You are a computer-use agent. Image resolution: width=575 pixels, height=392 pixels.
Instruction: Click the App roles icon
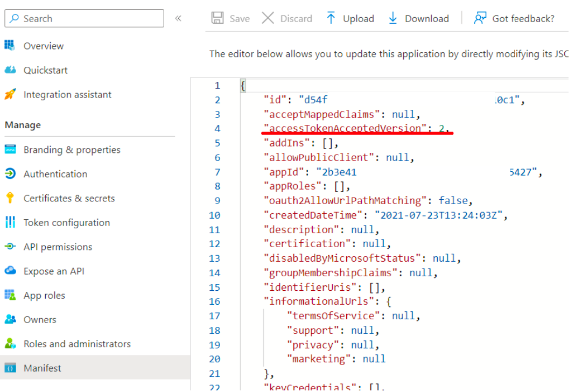pos(10,295)
